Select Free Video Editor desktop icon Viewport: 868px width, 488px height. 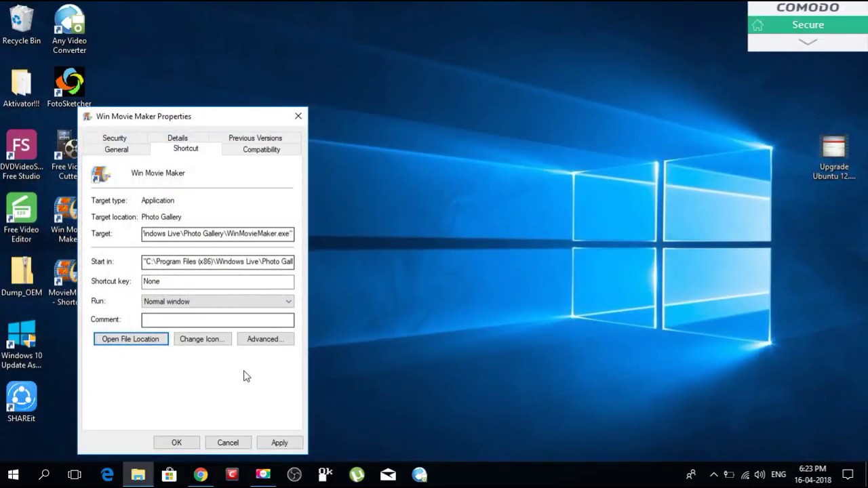click(21, 218)
